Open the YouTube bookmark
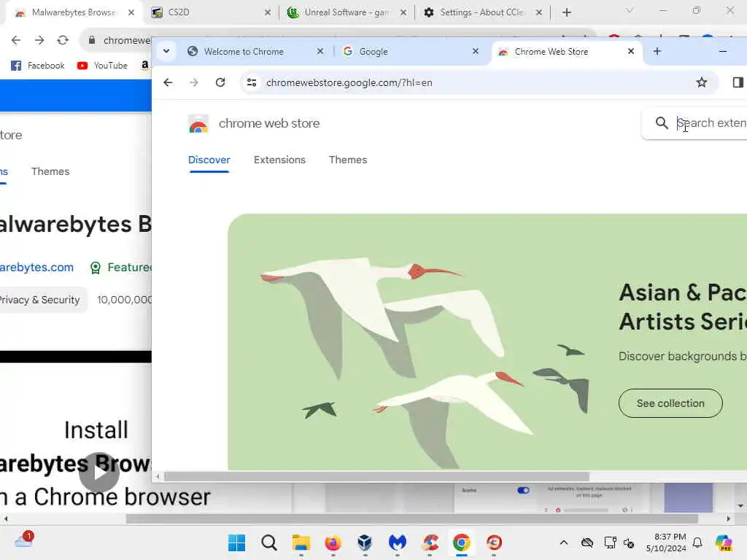 click(102, 65)
